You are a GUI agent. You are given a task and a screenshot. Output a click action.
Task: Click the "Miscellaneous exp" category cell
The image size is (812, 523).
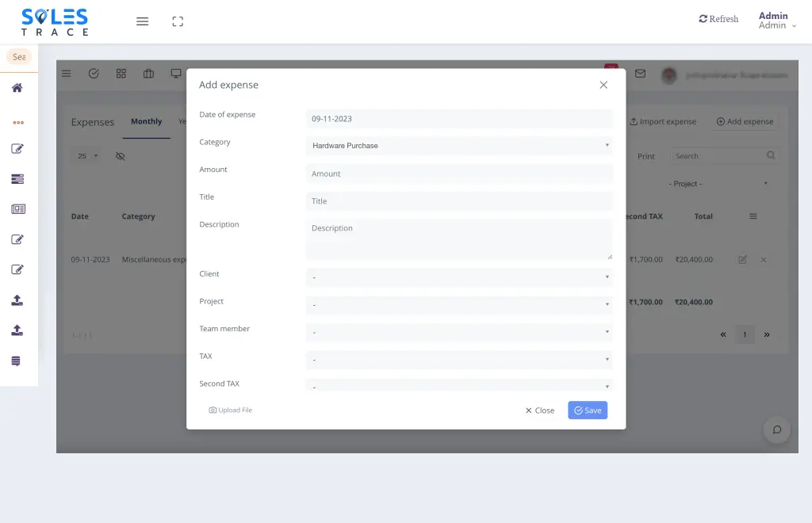click(x=154, y=260)
